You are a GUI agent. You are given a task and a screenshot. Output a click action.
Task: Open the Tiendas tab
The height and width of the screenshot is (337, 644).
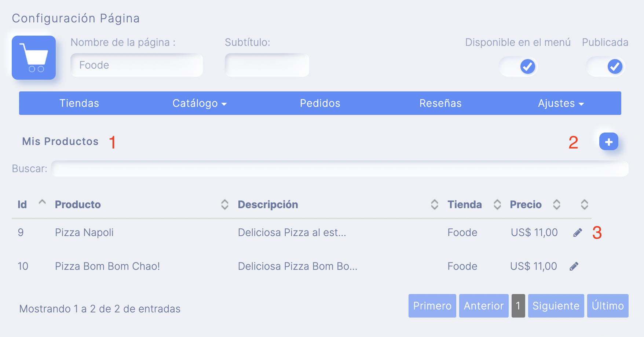click(x=79, y=103)
